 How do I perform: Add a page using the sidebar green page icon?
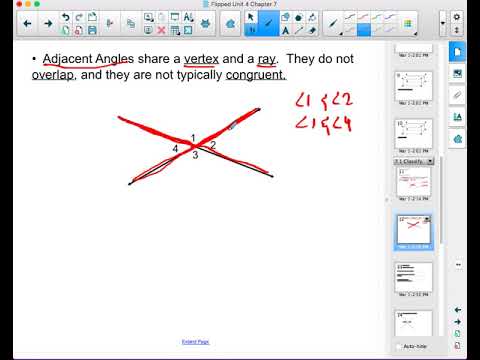458,334
